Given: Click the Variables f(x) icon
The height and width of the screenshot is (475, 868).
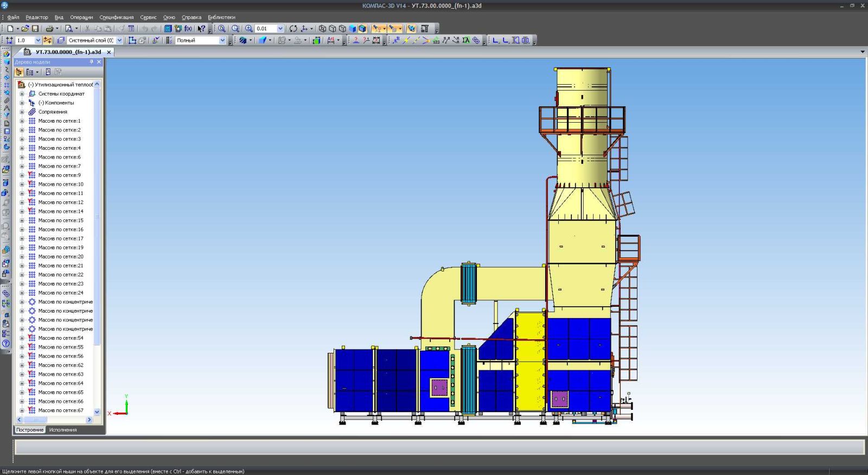Looking at the screenshot, I should pyautogui.click(x=188, y=28).
